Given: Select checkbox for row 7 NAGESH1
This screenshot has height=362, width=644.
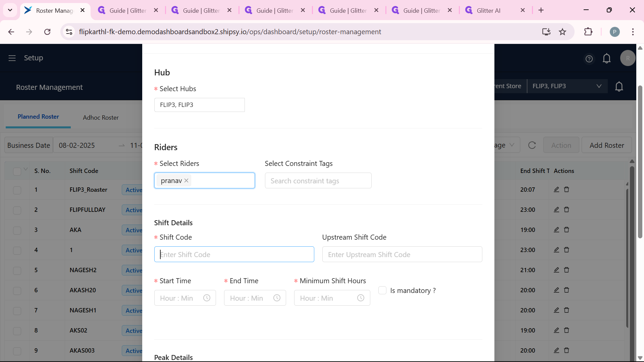Looking at the screenshot, I should point(17,311).
